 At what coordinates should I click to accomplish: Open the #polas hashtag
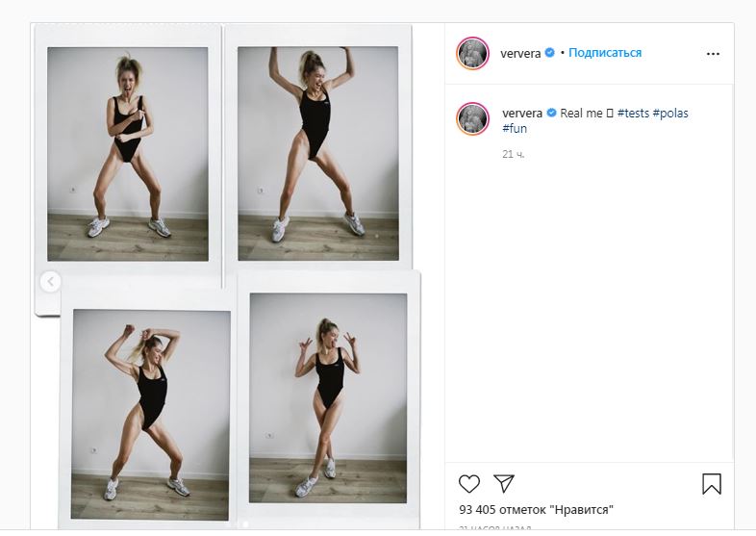(x=670, y=114)
